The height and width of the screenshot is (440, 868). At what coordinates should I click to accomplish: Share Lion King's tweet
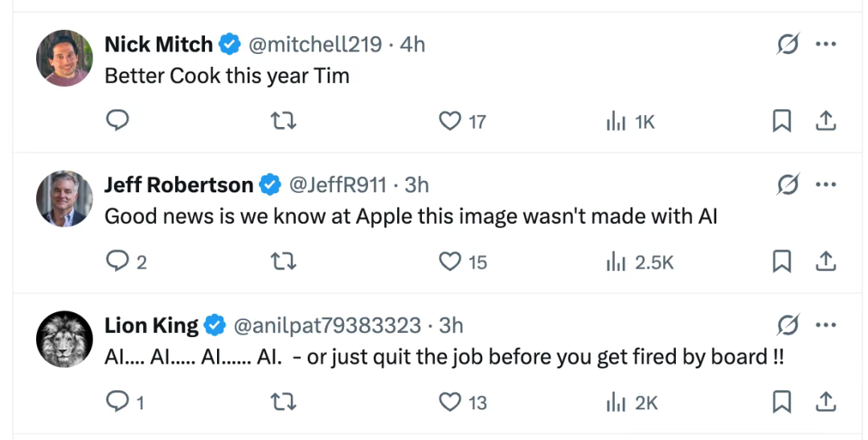coord(825,402)
